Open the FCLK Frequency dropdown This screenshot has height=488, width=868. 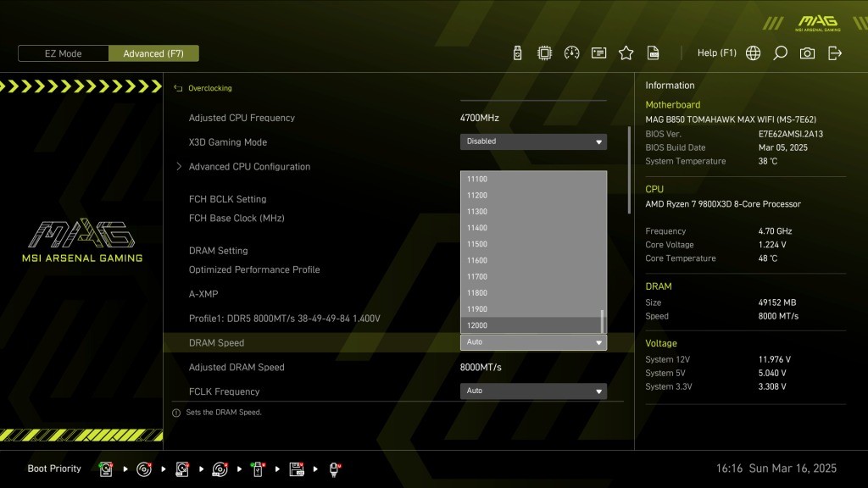tap(533, 391)
